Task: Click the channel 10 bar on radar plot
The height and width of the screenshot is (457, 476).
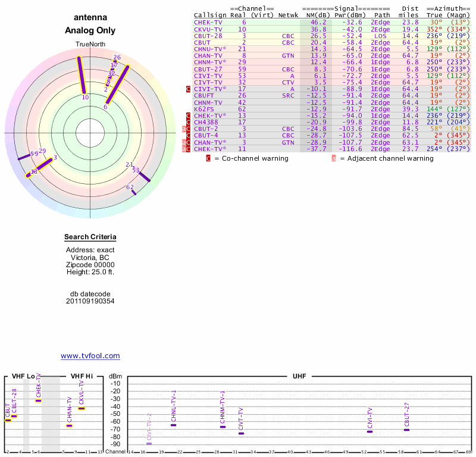Action: click(83, 76)
